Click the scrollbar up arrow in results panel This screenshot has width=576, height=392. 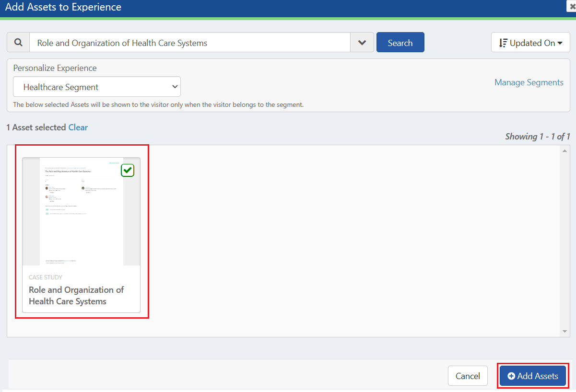tap(564, 151)
